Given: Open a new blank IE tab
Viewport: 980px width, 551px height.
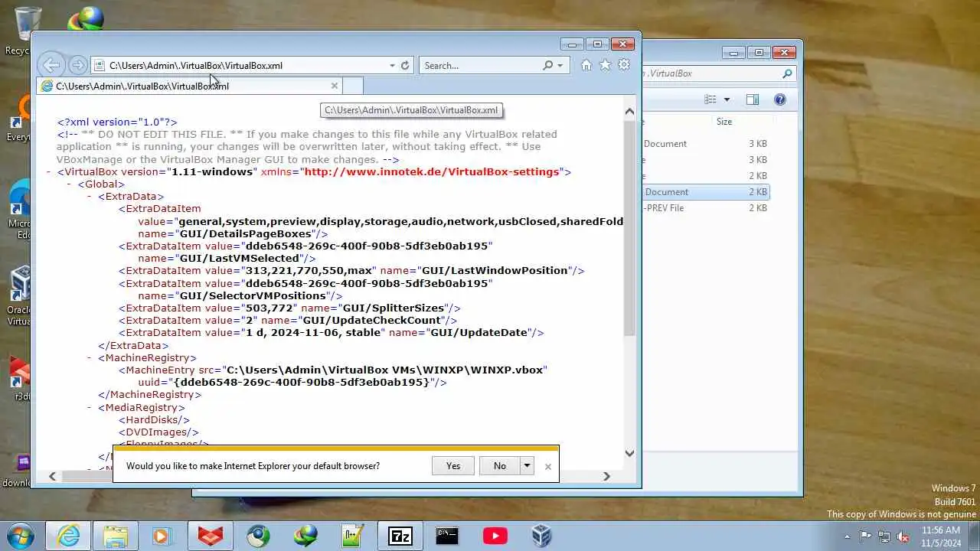Looking at the screenshot, I should click(352, 86).
